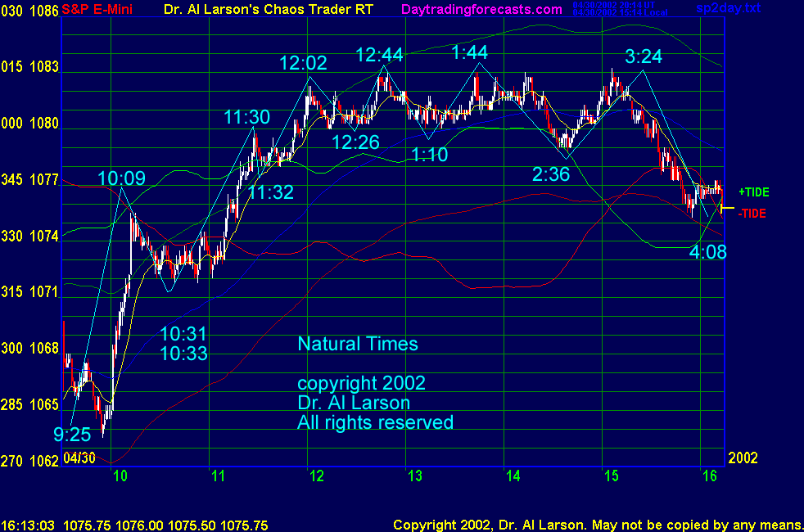Image resolution: width=804 pixels, height=532 pixels.
Task: Open the Daytradingforecasts.com link
Action: click(481, 9)
